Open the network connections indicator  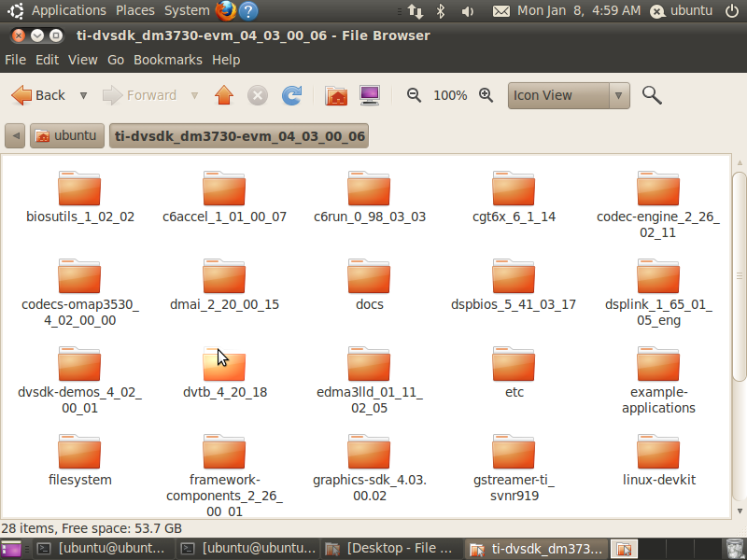click(x=416, y=11)
